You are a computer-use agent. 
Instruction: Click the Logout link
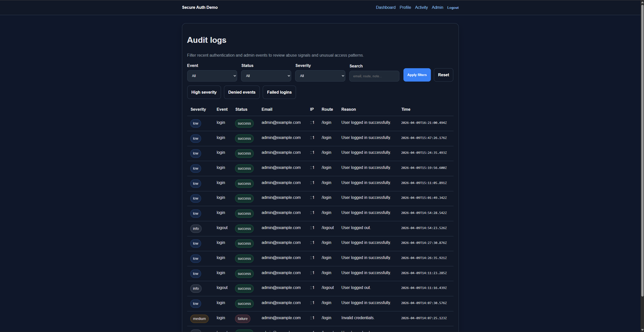click(453, 8)
